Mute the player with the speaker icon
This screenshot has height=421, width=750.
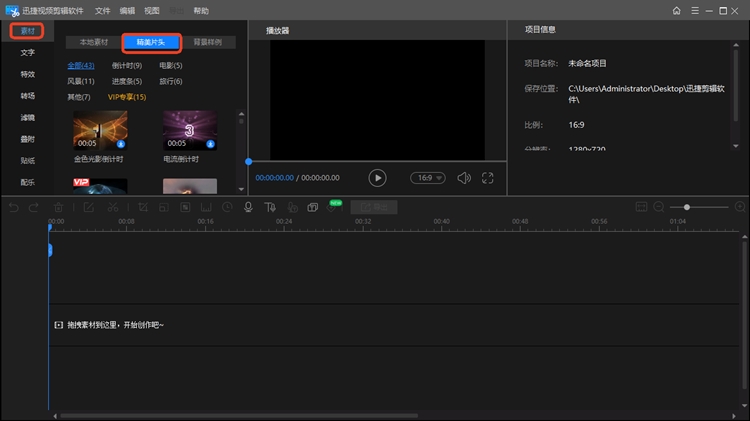[464, 178]
